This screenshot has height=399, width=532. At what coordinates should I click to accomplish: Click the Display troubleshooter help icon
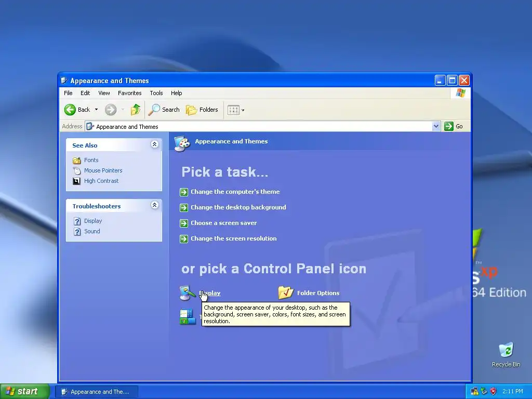(x=77, y=221)
